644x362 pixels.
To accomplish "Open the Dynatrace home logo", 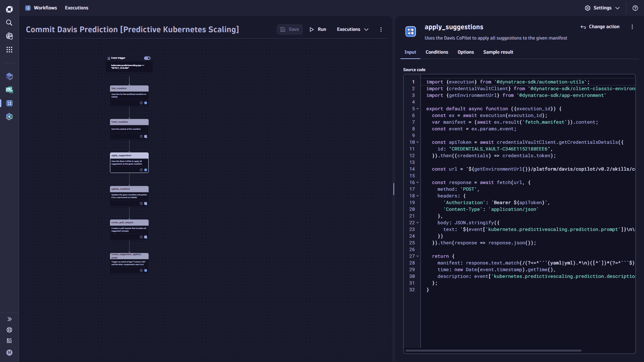I will click(x=9, y=9).
